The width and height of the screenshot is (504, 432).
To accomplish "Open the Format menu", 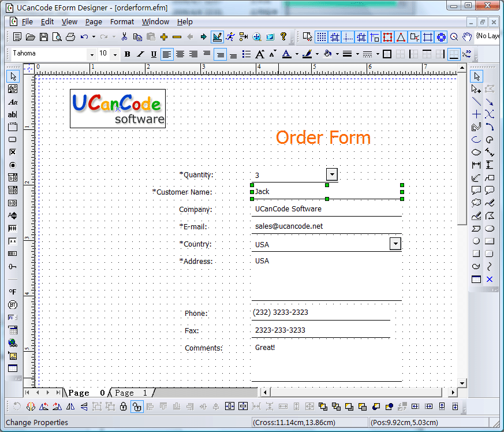I will point(122,22).
